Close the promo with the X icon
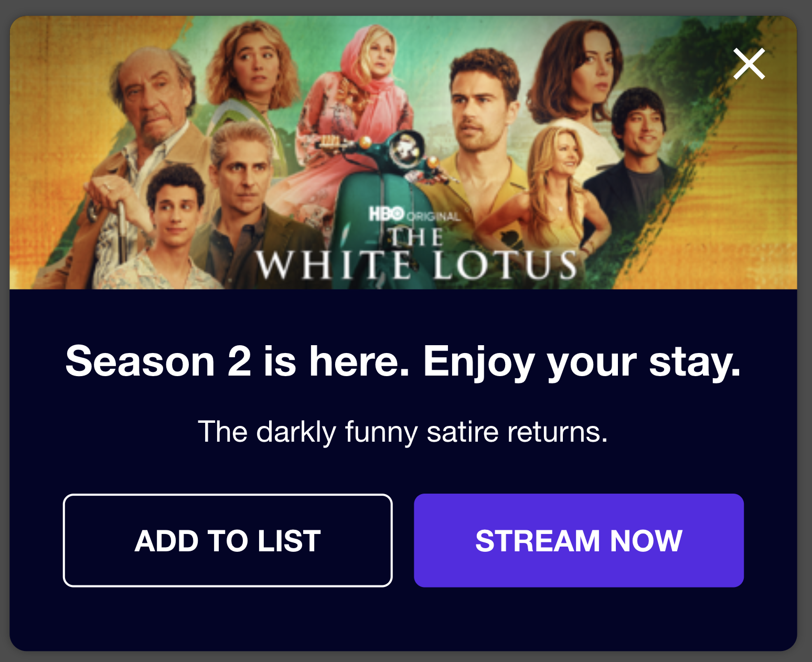This screenshot has width=812, height=662. pos(749,64)
